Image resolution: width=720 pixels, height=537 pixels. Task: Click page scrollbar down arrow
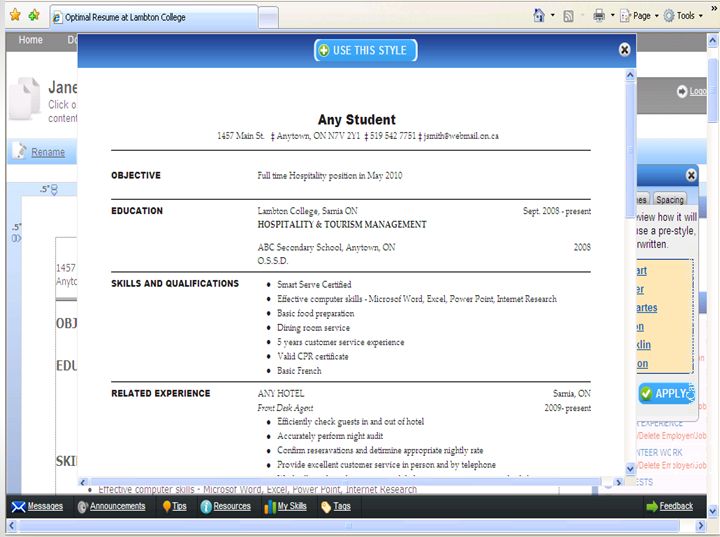713,510
